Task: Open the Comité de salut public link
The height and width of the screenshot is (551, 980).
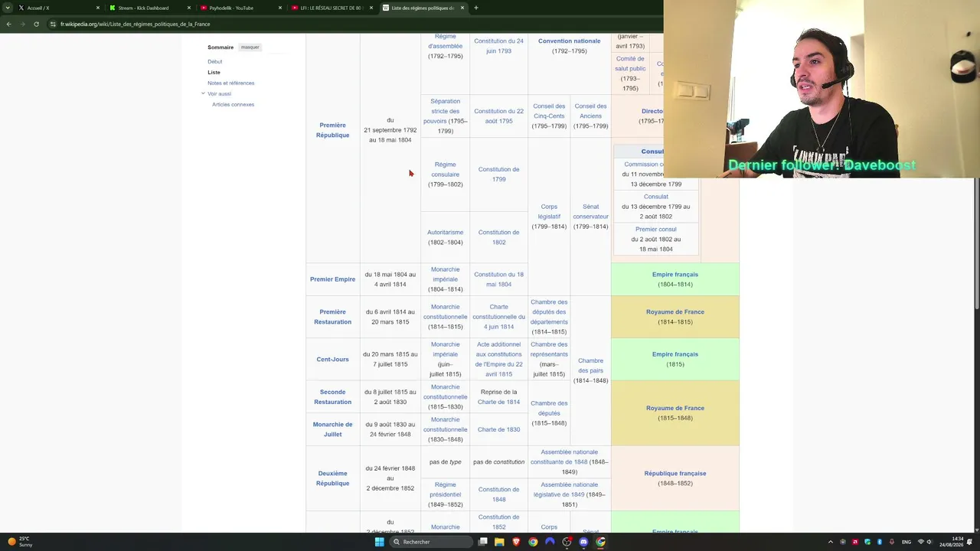Action: 630,64
